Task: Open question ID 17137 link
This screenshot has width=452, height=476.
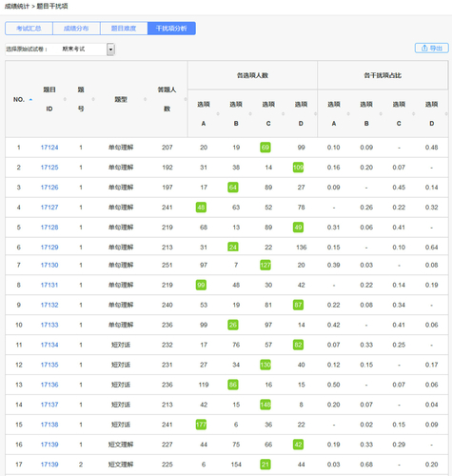Action: [49, 405]
